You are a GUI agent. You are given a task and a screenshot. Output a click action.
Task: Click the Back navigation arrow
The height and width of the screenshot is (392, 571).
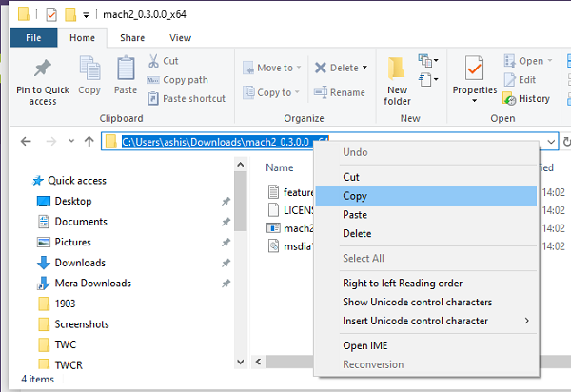pyautogui.click(x=26, y=141)
